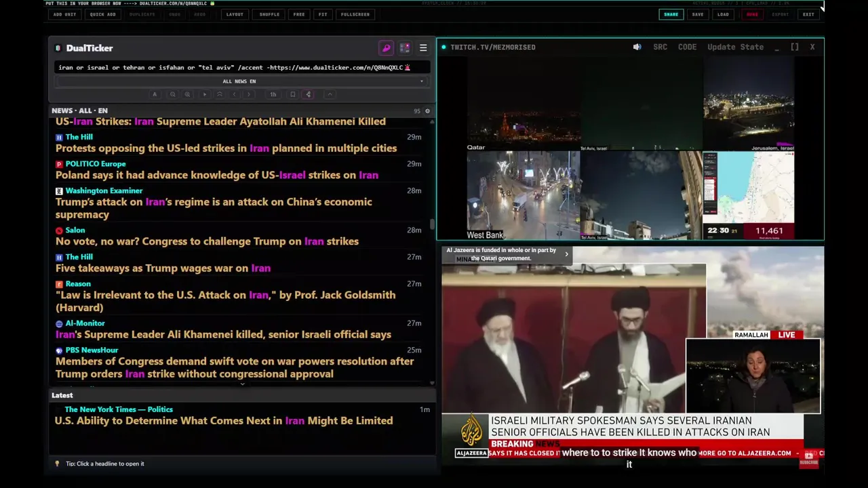Click SRC in the Twitch panel header
This screenshot has width=868, height=488.
pyautogui.click(x=660, y=47)
